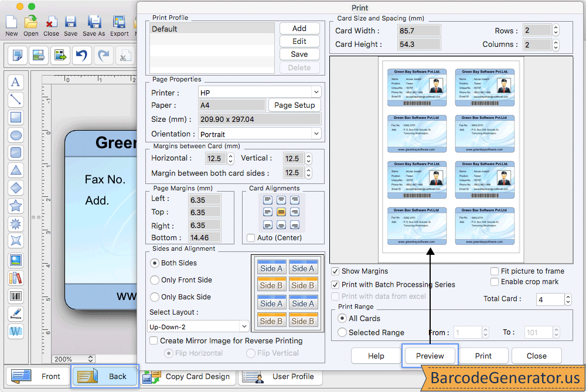The image size is (586, 392).
Task: Click the Edit profile button
Action: coord(299,41)
